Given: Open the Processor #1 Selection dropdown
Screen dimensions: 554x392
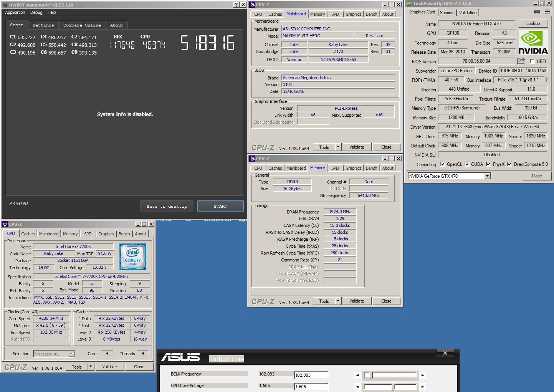Looking at the screenshot, I should (71, 354).
